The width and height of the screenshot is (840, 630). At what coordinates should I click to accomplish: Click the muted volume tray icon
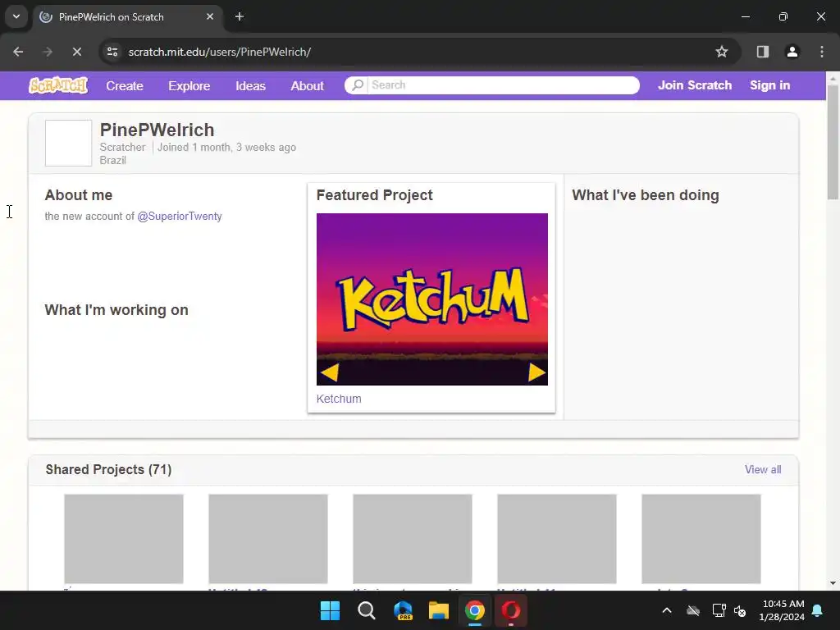[x=741, y=610]
